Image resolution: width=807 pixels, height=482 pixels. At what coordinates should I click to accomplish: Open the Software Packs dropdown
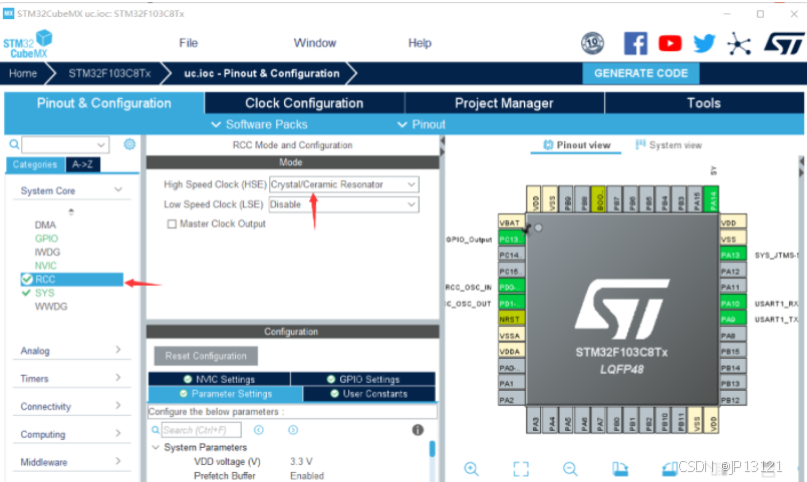[x=259, y=124]
